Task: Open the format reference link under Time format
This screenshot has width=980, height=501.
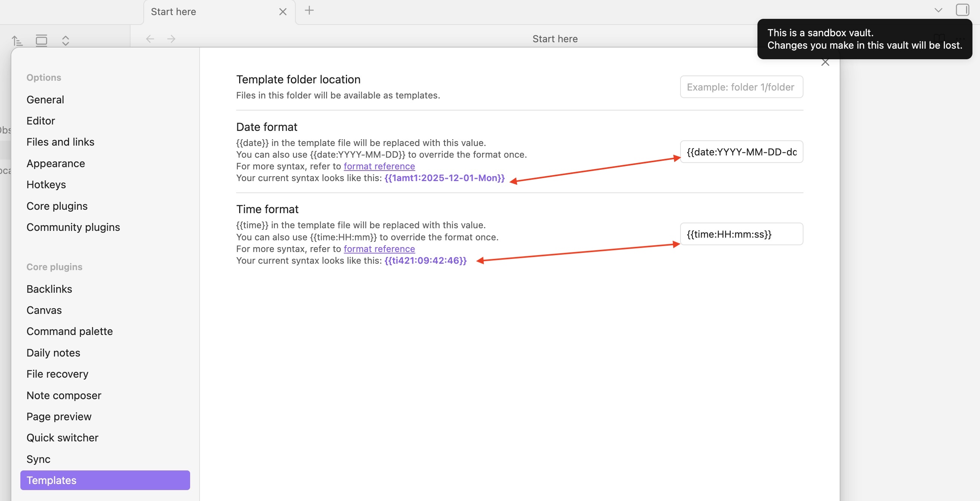Action: [379, 249]
